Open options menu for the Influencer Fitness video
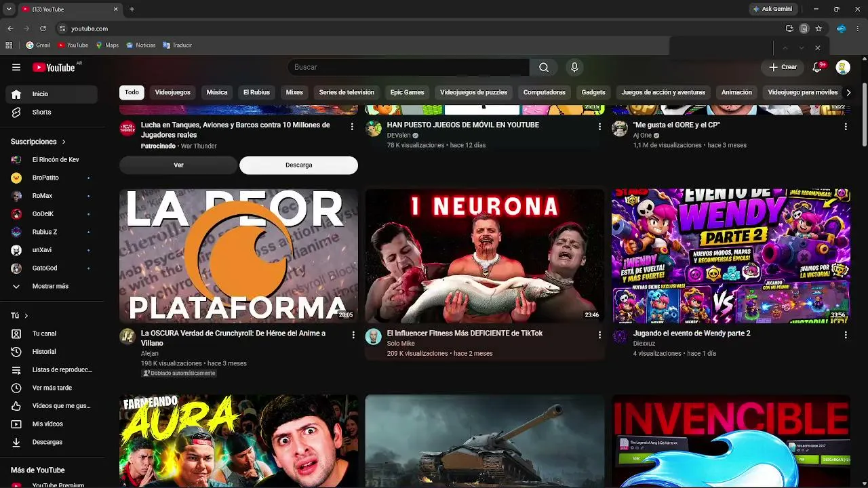The width and height of the screenshot is (868, 488). point(599,334)
